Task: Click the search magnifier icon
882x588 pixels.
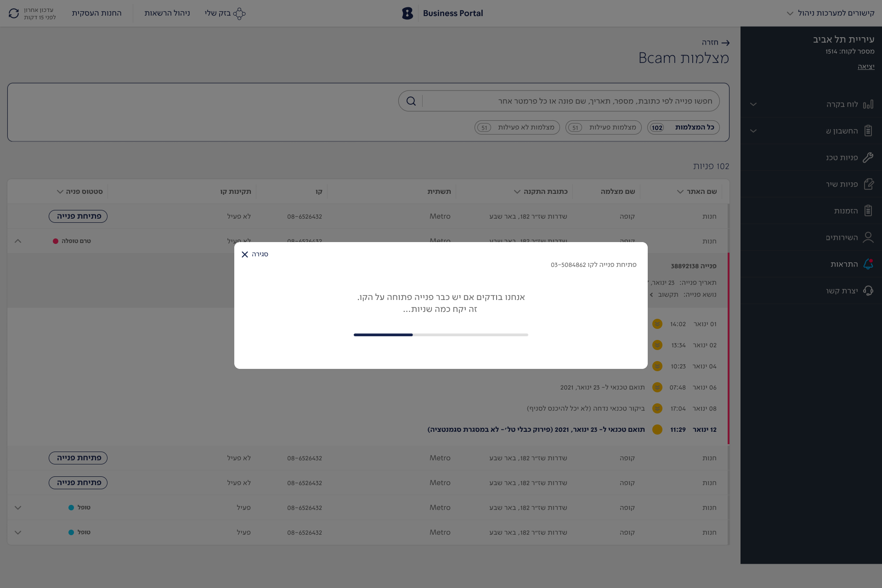Action: click(411, 101)
